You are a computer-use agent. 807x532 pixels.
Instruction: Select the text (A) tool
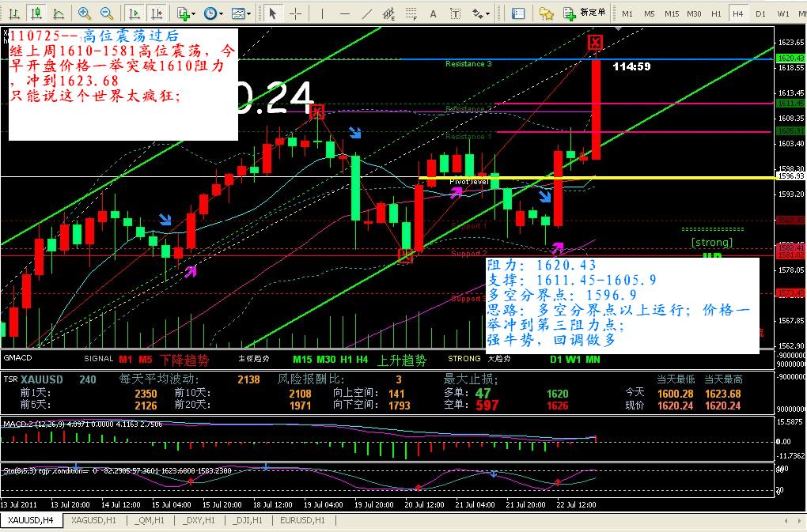(x=433, y=13)
